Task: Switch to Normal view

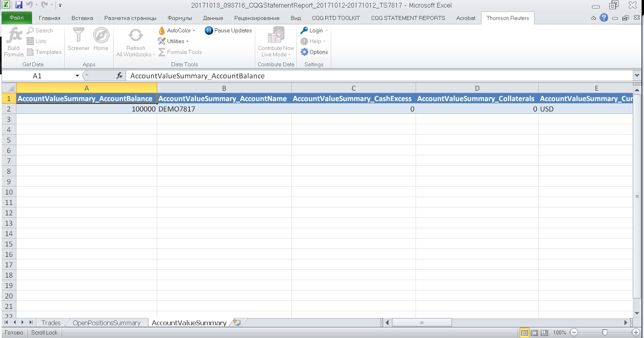Action: point(524,332)
